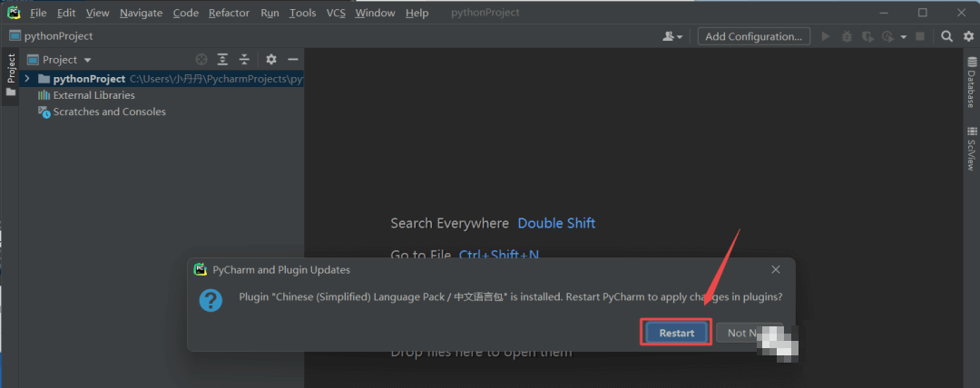Click the Restart button
Screen dimensions: 980x388
point(677,333)
